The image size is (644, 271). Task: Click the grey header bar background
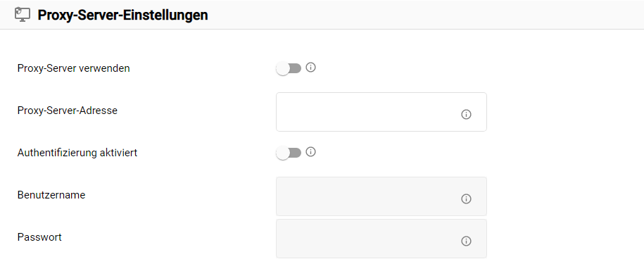(x=411, y=15)
